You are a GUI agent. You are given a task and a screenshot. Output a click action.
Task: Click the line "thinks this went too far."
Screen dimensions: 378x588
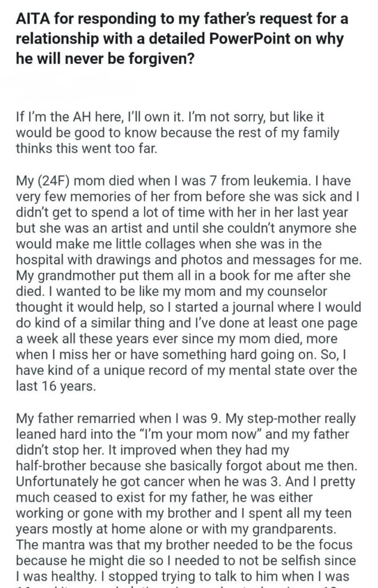pyautogui.click(x=86, y=149)
